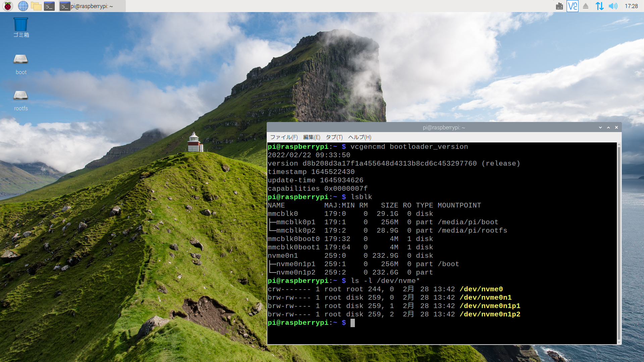Open the タブ(T) menu
Screen dimensions: 644x362
coord(334,137)
